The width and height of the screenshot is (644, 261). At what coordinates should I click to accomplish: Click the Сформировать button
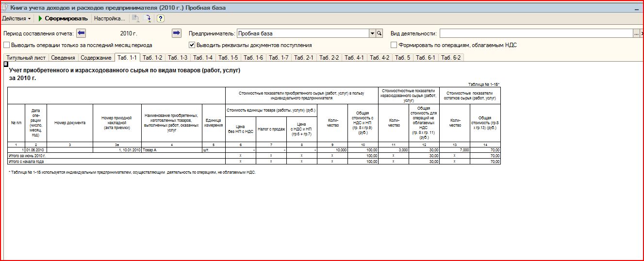[63, 18]
